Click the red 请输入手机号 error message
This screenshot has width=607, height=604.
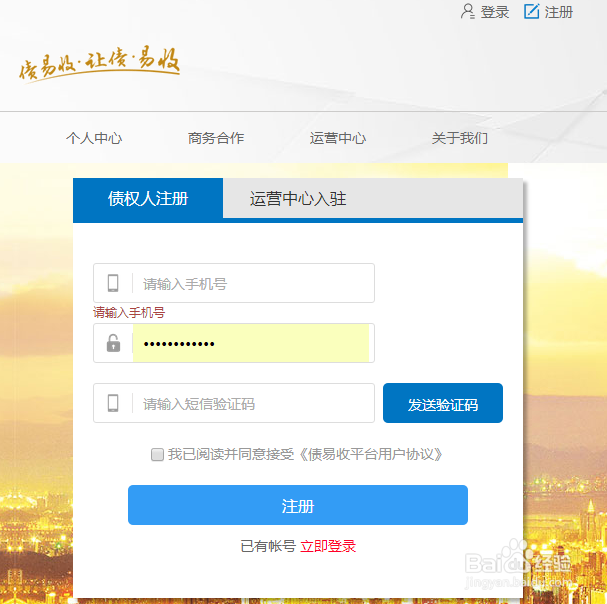[129, 312]
